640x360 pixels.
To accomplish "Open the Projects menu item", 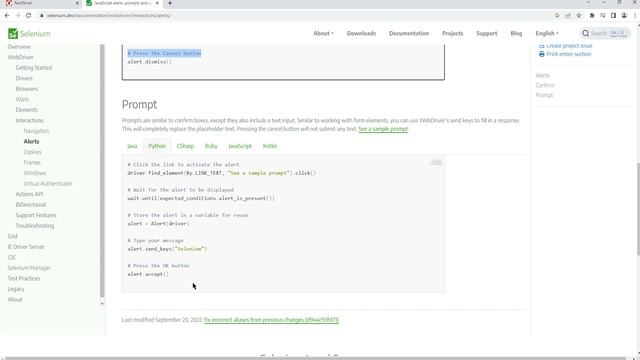I will 453,33.
